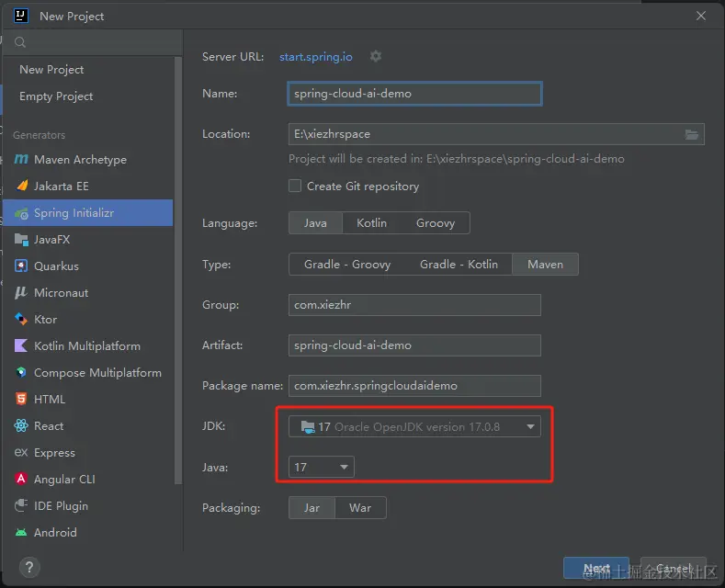Select Jar packaging
This screenshot has height=588, width=725.
[312, 508]
